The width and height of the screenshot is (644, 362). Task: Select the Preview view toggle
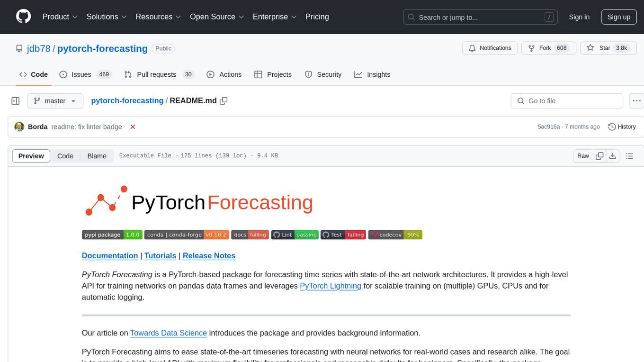tap(31, 156)
